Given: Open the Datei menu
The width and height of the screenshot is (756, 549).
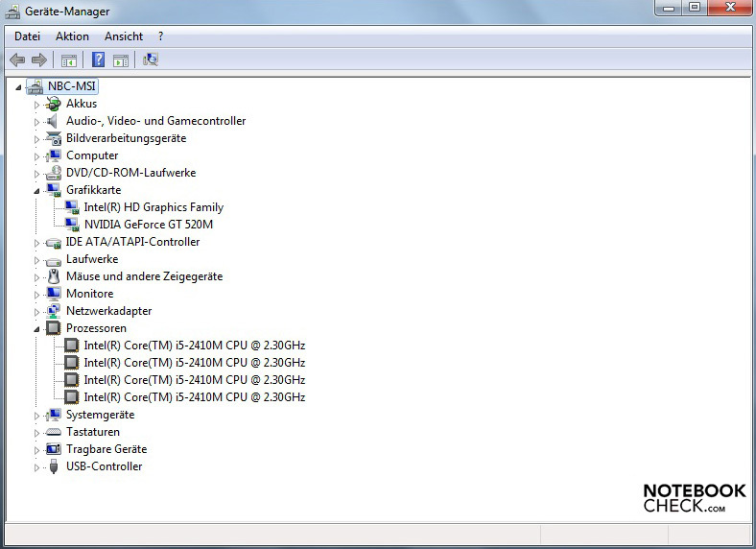Looking at the screenshot, I should coord(27,36).
